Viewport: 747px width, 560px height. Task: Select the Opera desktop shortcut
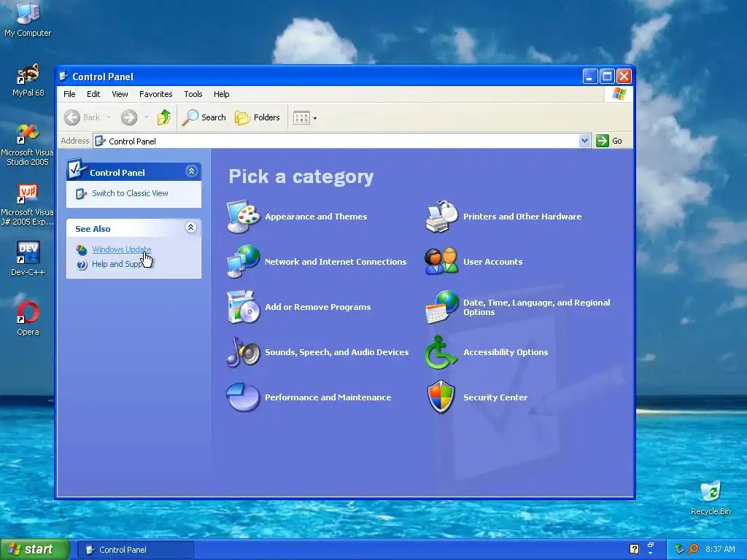pos(28,319)
